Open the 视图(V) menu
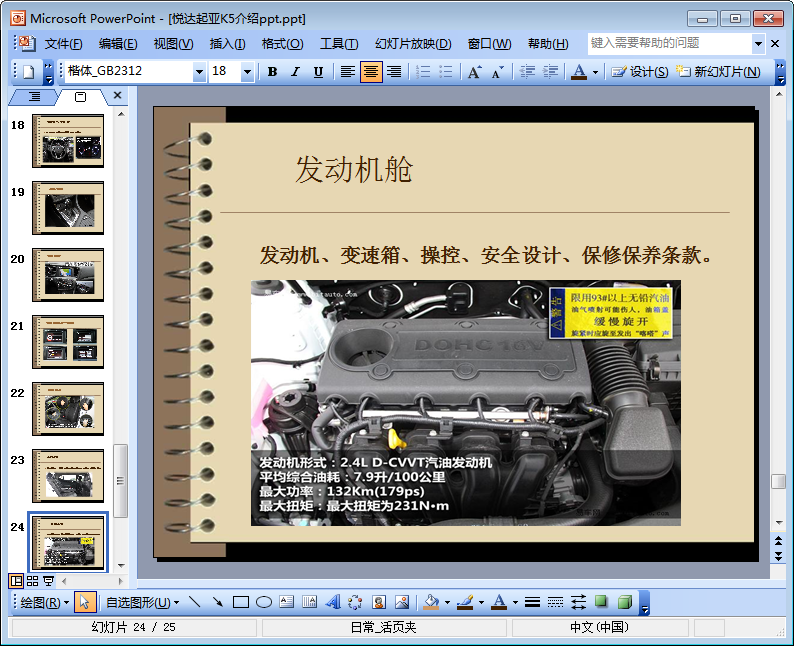This screenshot has height=646, width=794. coord(173,44)
